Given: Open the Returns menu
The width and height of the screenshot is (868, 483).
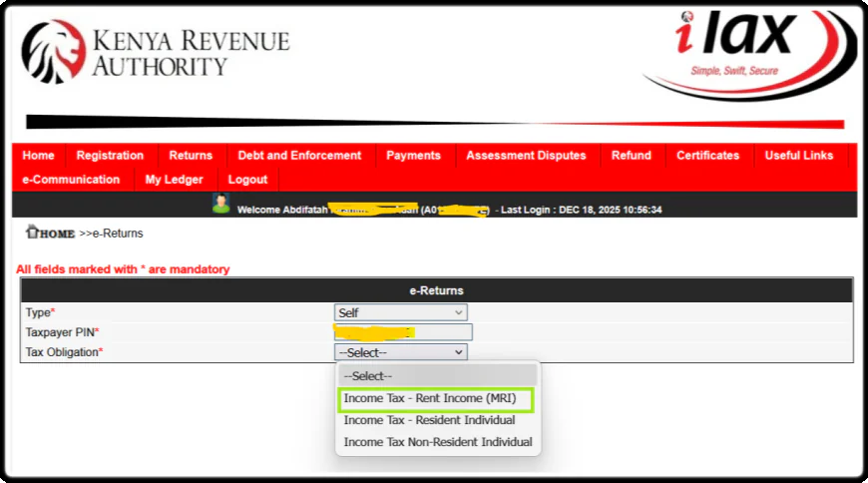Looking at the screenshot, I should (191, 156).
